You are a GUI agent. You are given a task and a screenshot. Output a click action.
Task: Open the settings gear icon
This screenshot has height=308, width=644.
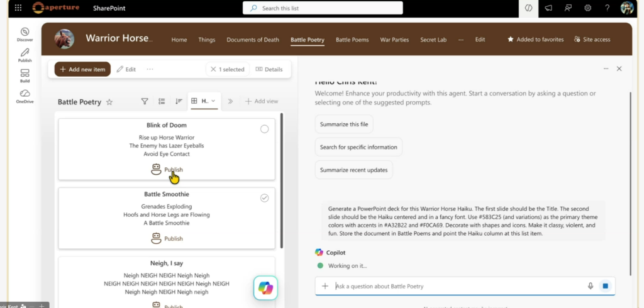(x=588, y=8)
